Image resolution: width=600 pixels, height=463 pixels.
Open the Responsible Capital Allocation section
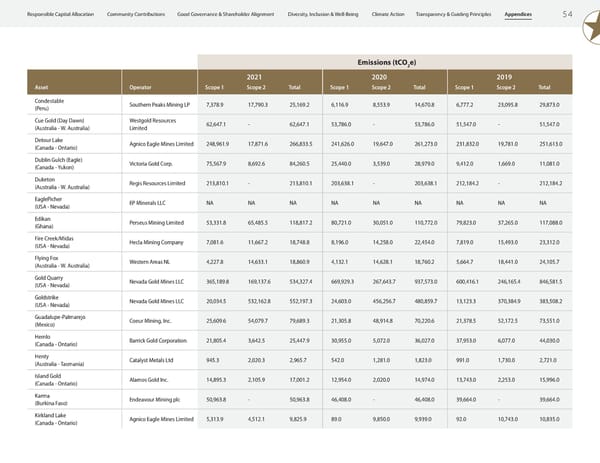[x=53, y=15]
